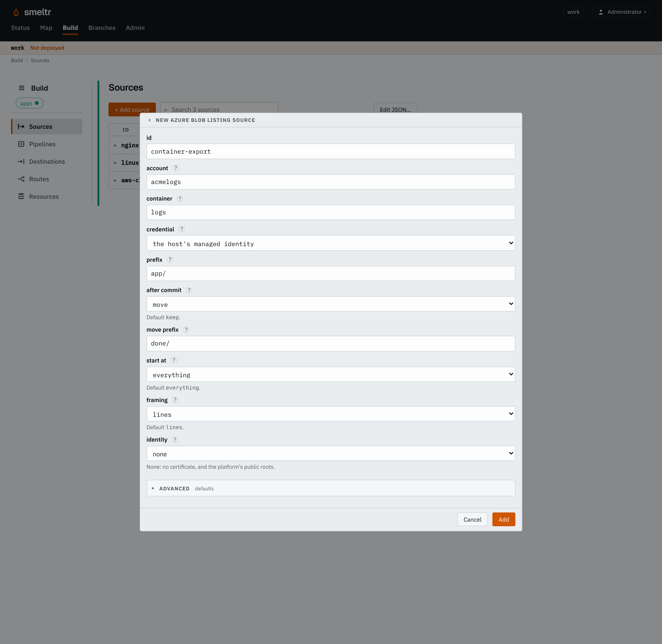This screenshot has height=644, width=662.
Task: Click the work badge in header
Action: [x=573, y=12]
